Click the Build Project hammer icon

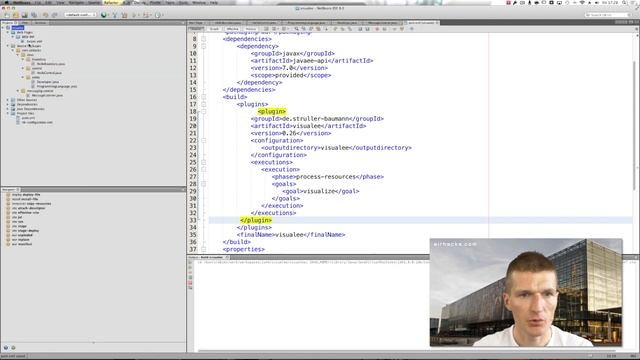(115, 15)
